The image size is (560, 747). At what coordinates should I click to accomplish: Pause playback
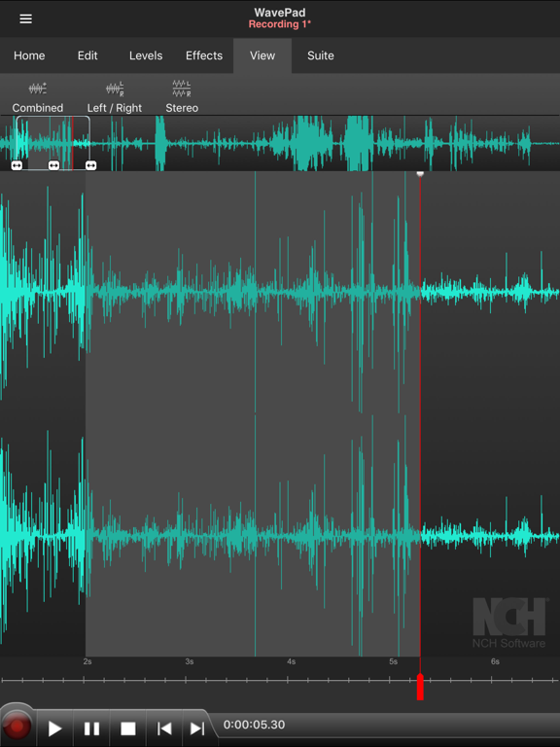[x=92, y=729]
